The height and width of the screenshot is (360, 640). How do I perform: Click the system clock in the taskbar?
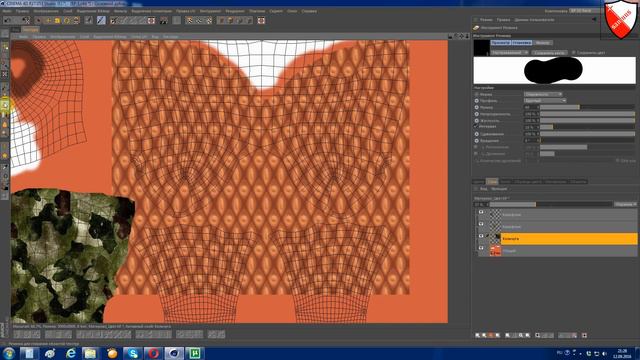tap(622, 353)
